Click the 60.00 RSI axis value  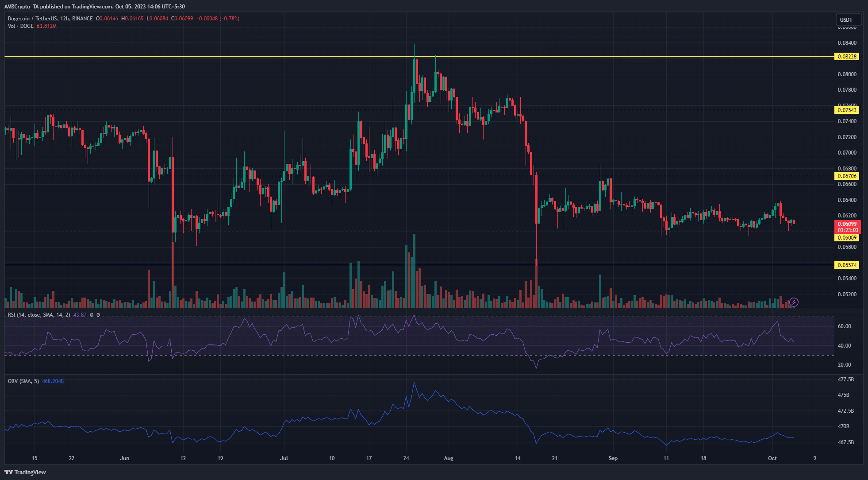pyautogui.click(x=844, y=326)
